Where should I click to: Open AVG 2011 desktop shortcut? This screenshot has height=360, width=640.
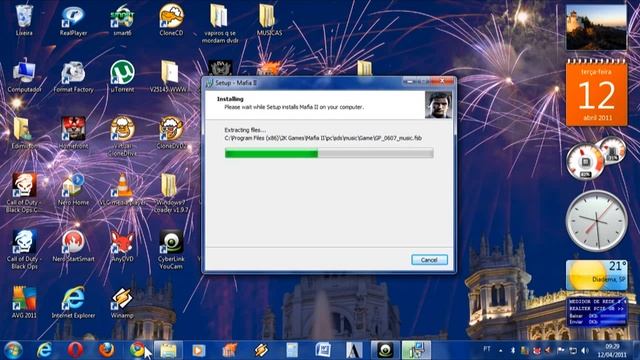click(24, 302)
